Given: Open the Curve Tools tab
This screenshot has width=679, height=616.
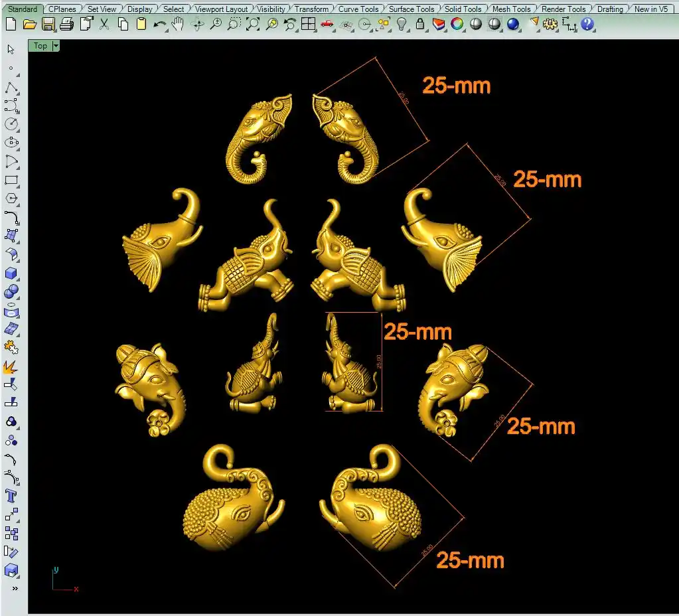Looking at the screenshot, I should click(x=358, y=9).
